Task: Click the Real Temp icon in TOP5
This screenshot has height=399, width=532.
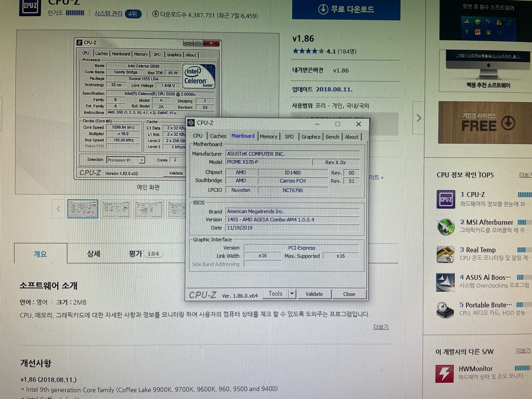Action: point(445,254)
